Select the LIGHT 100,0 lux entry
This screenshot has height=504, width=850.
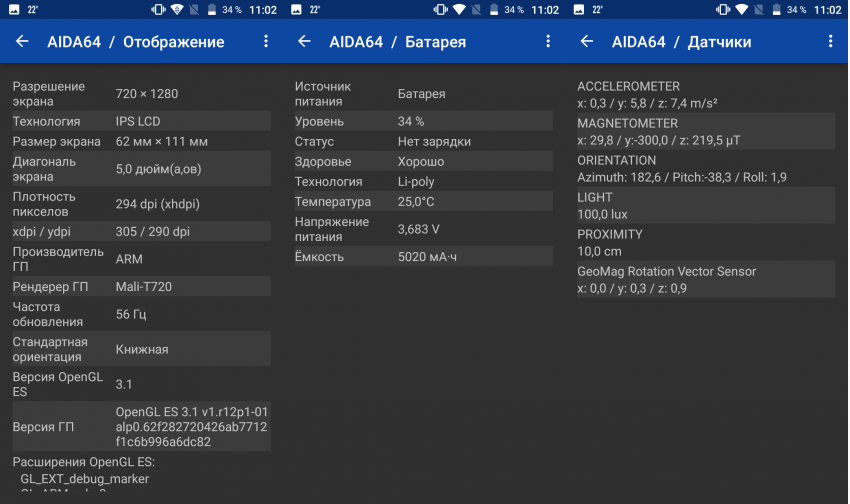click(x=706, y=205)
